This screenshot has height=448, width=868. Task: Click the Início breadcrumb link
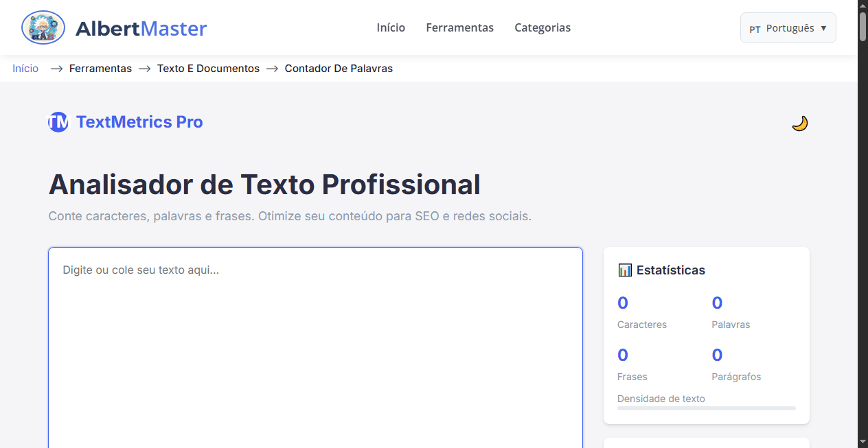pyautogui.click(x=25, y=68)
